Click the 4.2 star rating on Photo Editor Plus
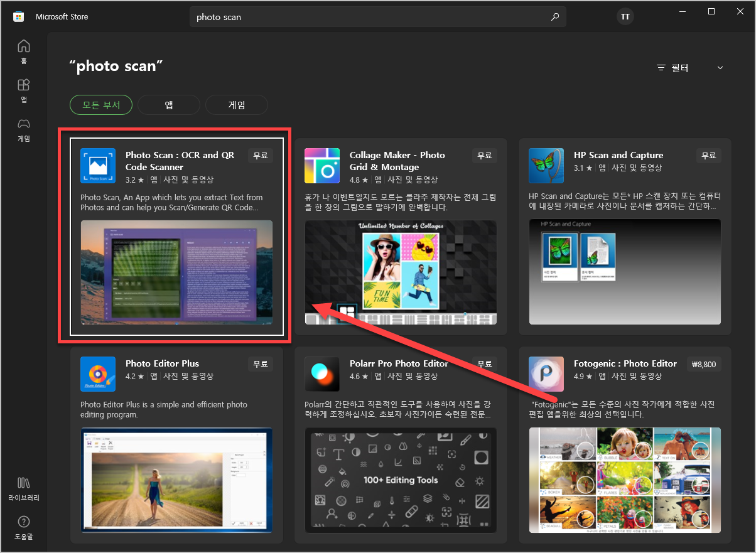 pyautogui.click(x=134, y=377)
